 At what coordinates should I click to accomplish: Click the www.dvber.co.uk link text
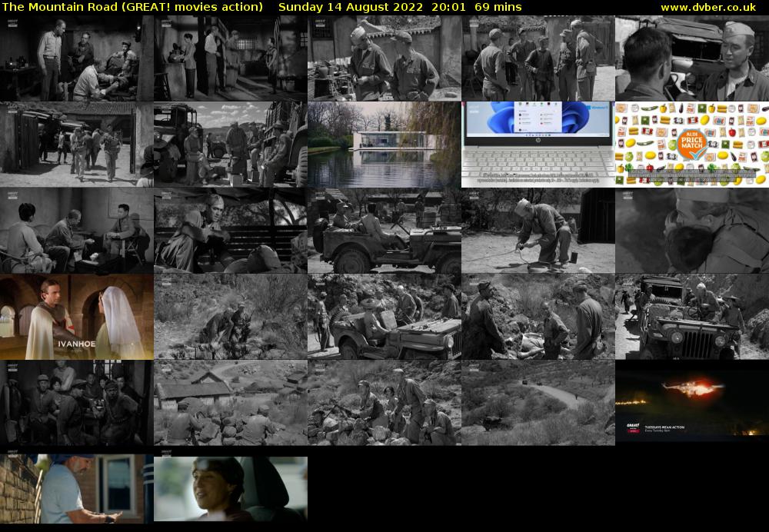(708, 7)
